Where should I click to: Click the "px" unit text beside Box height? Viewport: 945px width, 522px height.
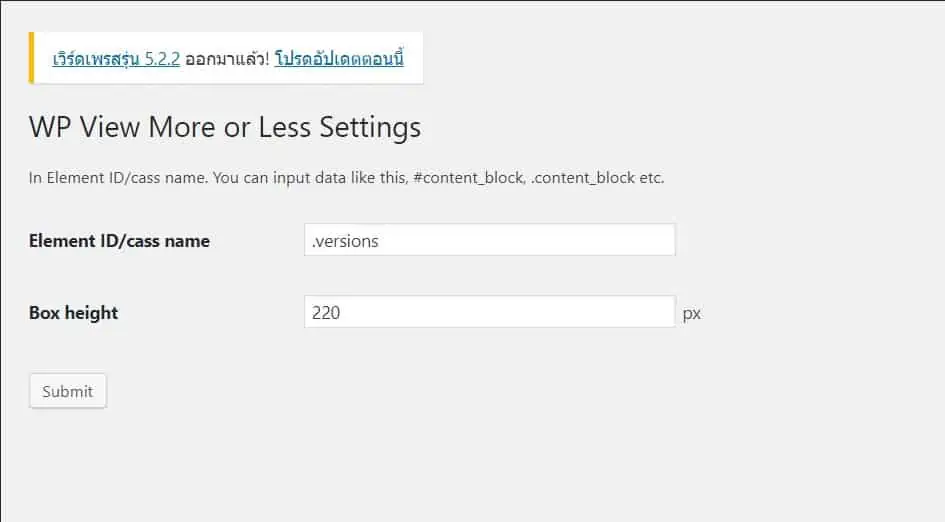[x=692, y=313]
